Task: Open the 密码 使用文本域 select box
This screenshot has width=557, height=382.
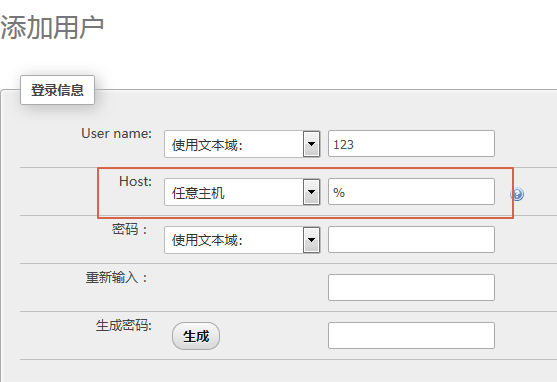Action: coord(242,240)
